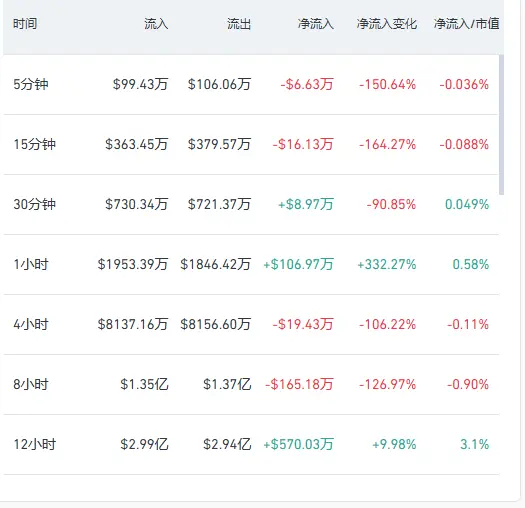Click the $2.99亿 inflow value
The height and width of the screenshot is (508, 525).
tap(144, 444)
